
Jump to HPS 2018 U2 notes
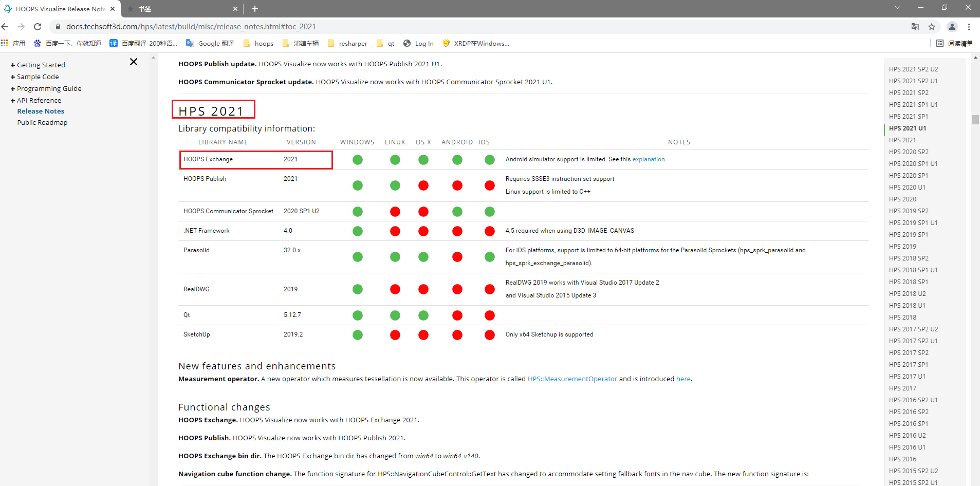tap(907, 293)
